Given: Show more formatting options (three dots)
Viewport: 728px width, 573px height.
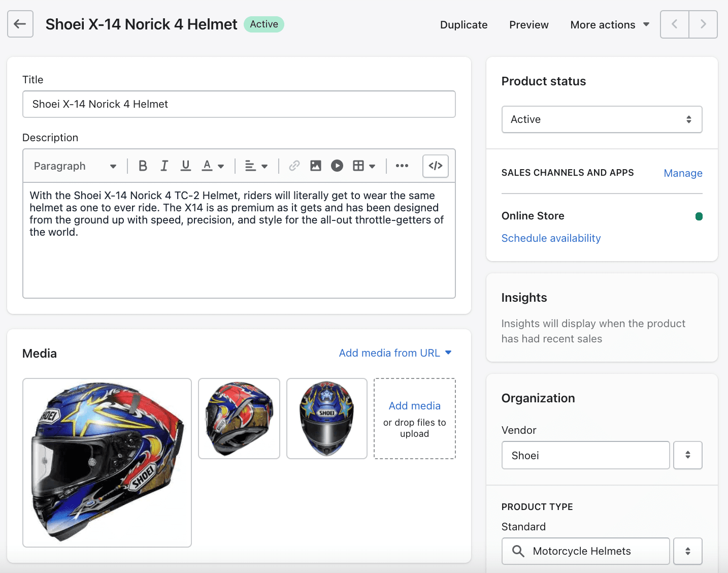Looking at the screenshot, I should point(402,166).
